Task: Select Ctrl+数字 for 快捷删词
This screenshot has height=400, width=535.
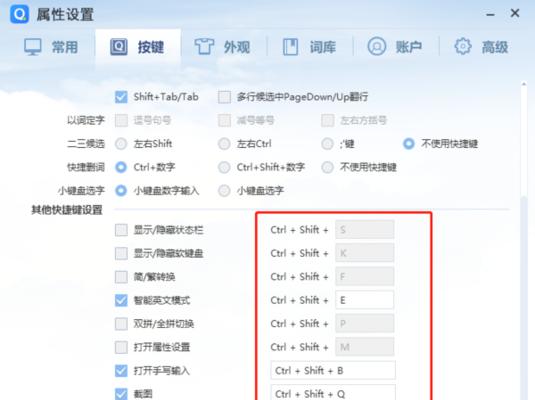Action: [x=121, y=167]
